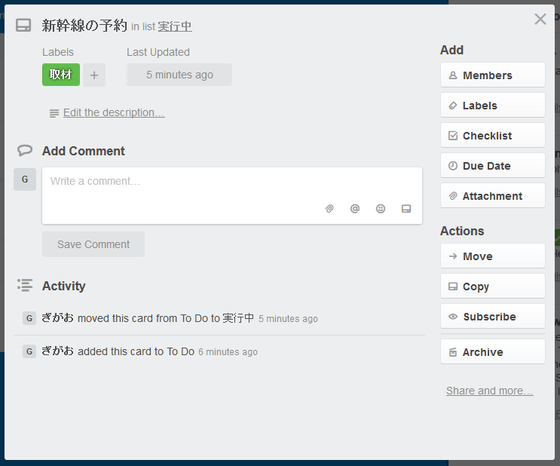Click the Edit the description link

pyautogui.click(x=114, y=112)
